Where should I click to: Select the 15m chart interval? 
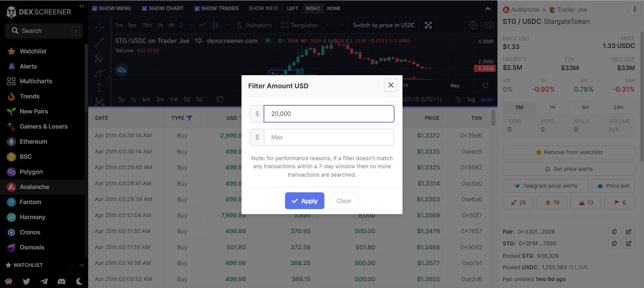[147, 25]
